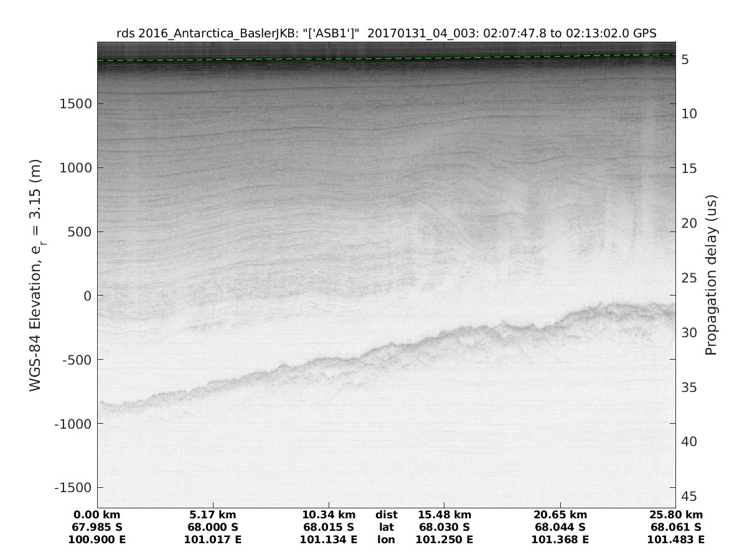The height and width of the screenshot is (560, 747).
Task: Click the 'lon' legend label
Action: click(386, 539)
